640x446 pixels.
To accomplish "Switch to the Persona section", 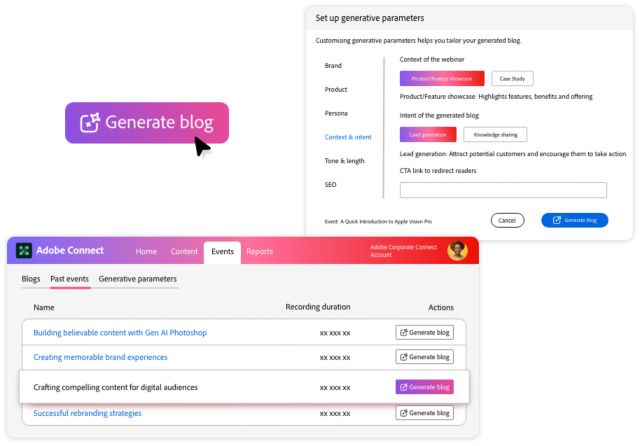I will click(337, 113).
